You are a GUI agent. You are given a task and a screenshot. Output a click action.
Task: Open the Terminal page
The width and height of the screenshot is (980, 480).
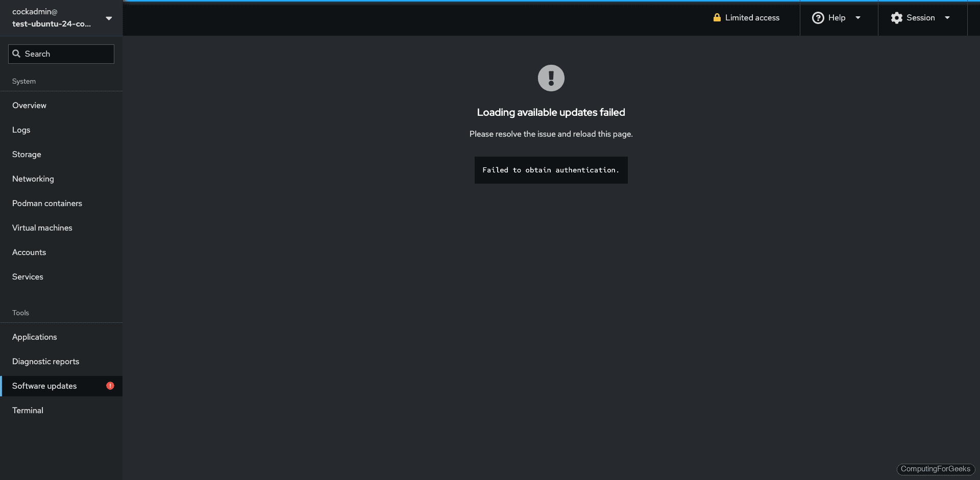click(x=27, y=410)
